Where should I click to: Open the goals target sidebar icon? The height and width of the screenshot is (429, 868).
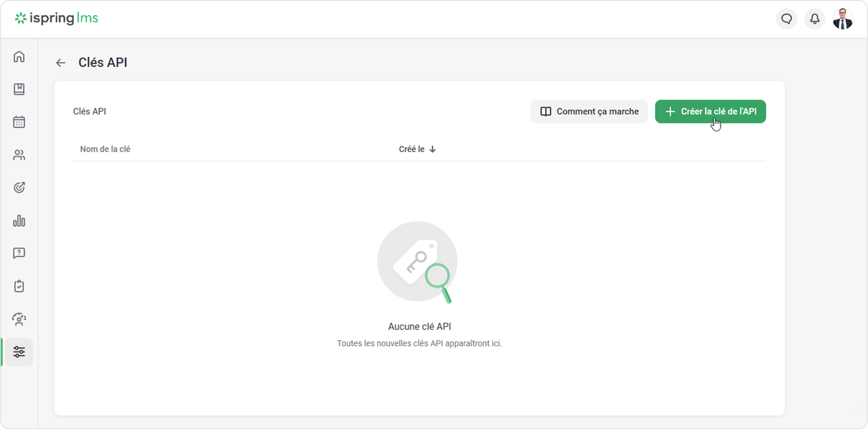(x=19, y=188)
